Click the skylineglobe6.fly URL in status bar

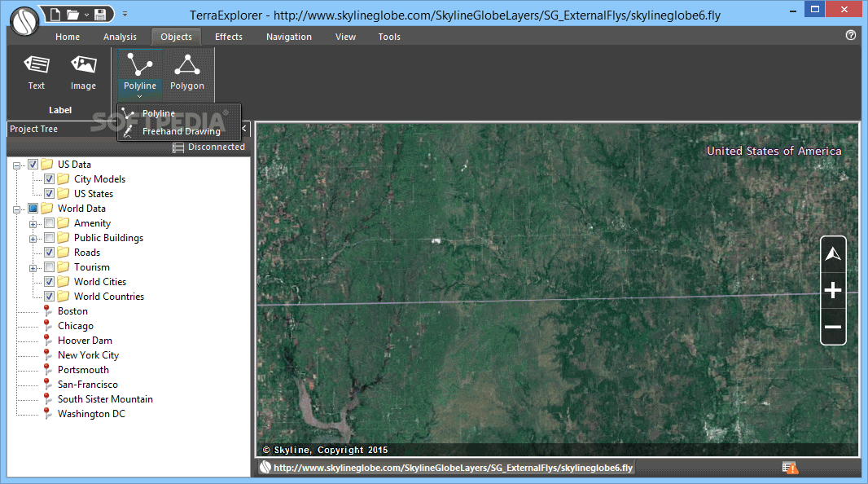(x=453, y=468)
